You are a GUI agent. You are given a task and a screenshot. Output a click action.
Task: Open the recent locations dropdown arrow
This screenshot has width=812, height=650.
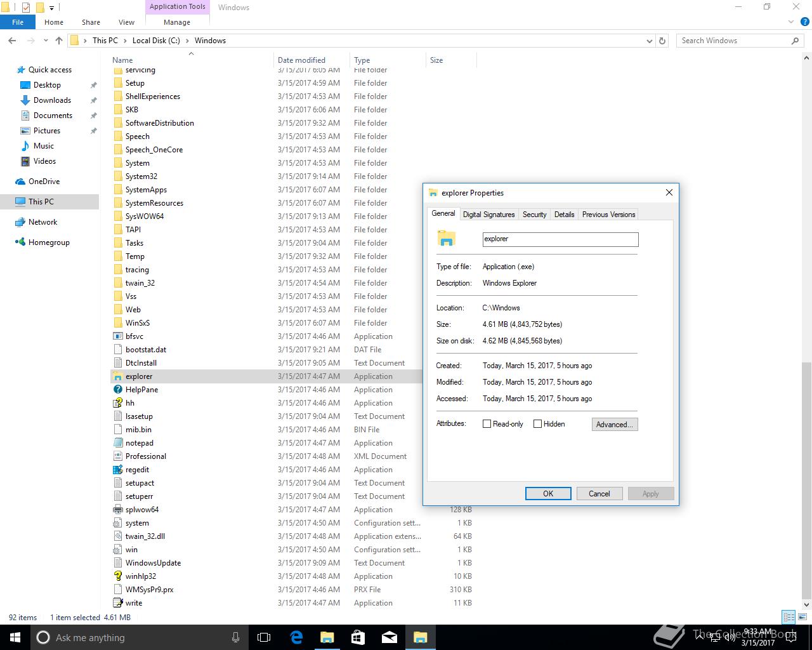46,41
